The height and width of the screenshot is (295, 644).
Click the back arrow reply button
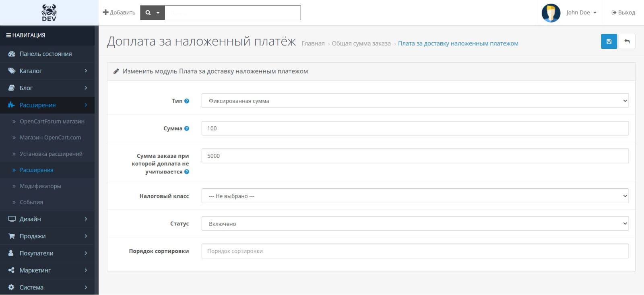tap(627, 41)
